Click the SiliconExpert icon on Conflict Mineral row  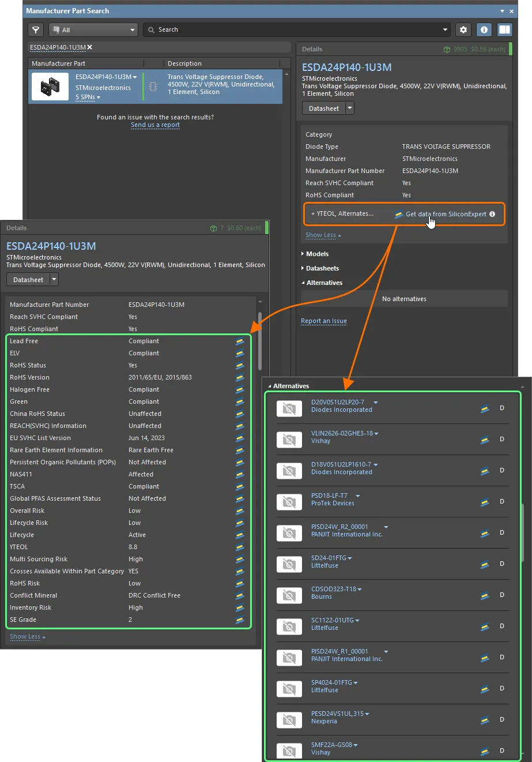tap(240, 595)
